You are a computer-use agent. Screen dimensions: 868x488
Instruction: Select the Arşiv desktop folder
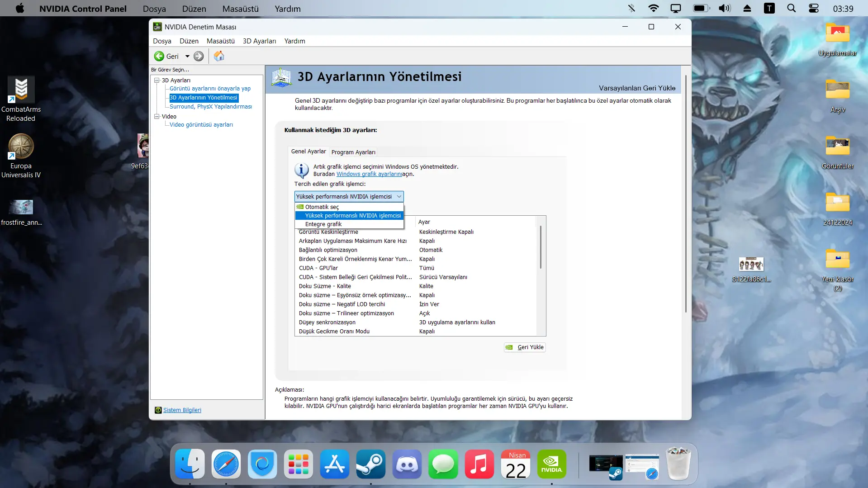[837, 96]
